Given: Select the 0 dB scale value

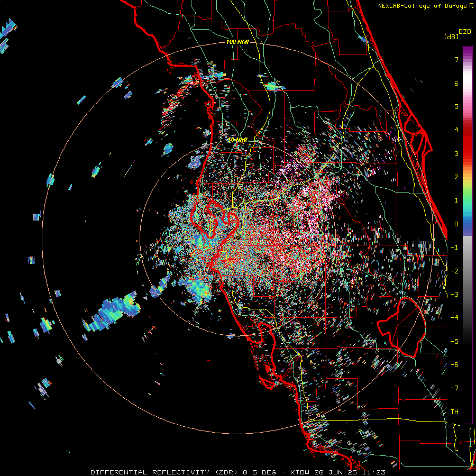Looking at the screenshot, I should tap(456, 224).
